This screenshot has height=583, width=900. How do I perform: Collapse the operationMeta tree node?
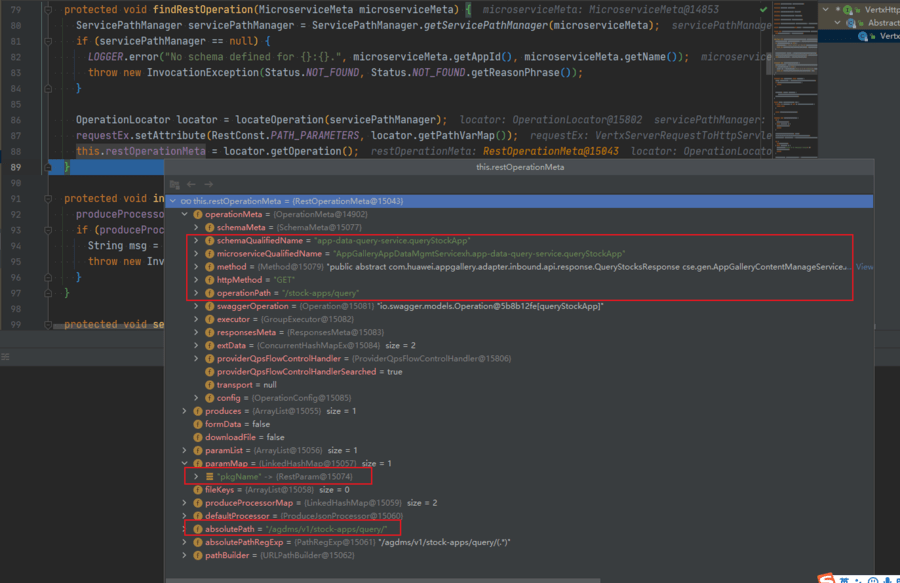click(185, 215)
